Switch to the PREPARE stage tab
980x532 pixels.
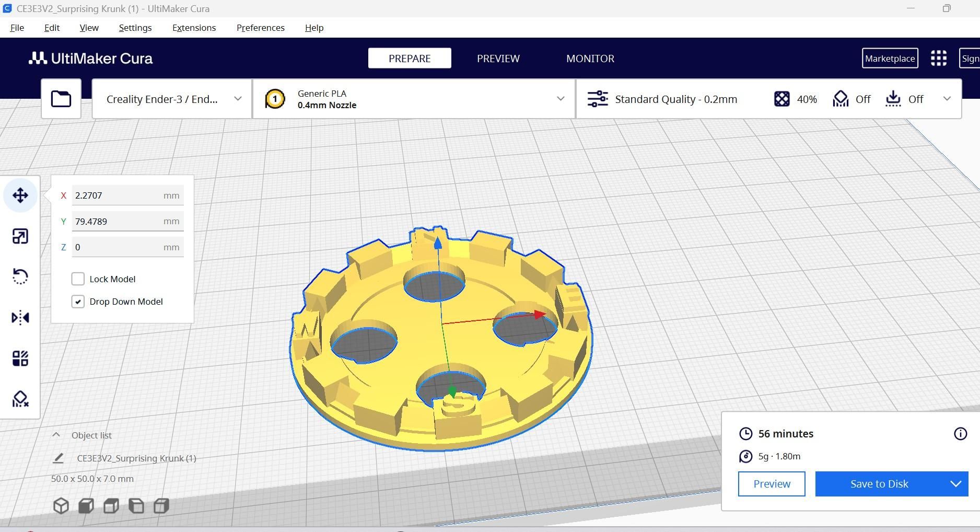[410, 58]
